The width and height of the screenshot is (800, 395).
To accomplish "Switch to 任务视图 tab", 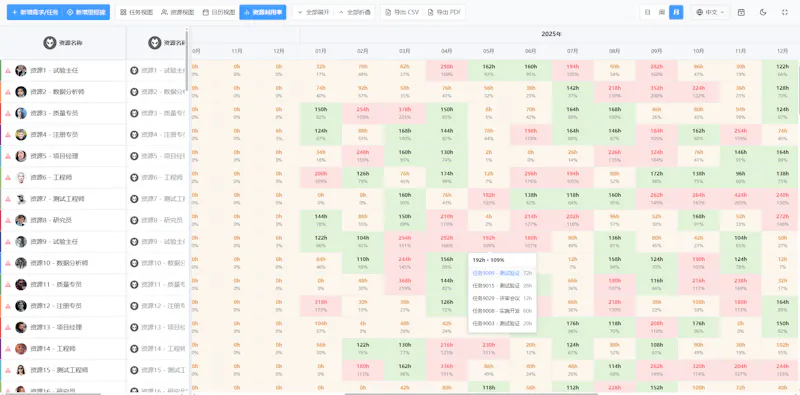I will (x=136, y=12).
